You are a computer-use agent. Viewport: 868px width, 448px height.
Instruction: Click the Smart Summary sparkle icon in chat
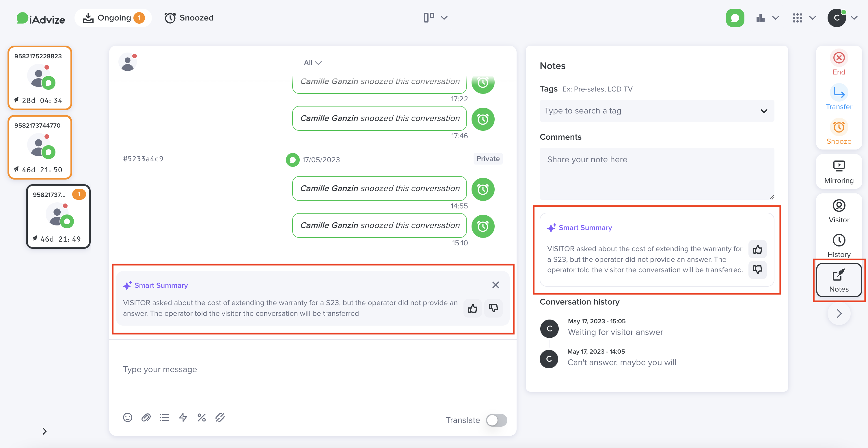[x=127, y=286]
